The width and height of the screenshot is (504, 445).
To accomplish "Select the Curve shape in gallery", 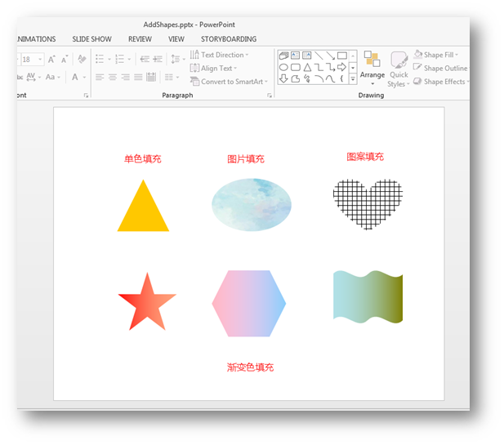I will click(x=331, y=78).
